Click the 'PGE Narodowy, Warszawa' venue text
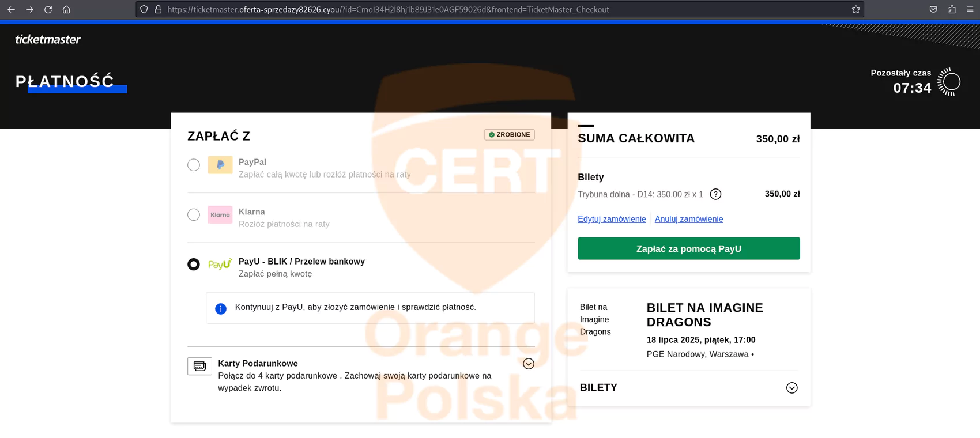 point(698,354)
